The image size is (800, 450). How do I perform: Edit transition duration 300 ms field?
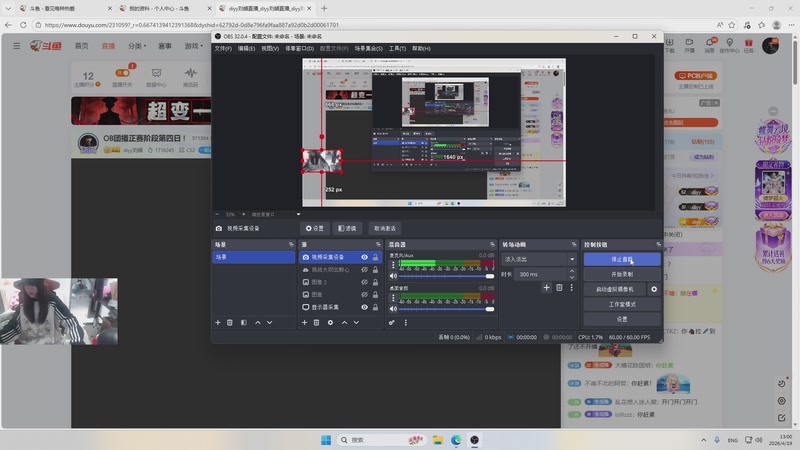click(x=541, y=274)
